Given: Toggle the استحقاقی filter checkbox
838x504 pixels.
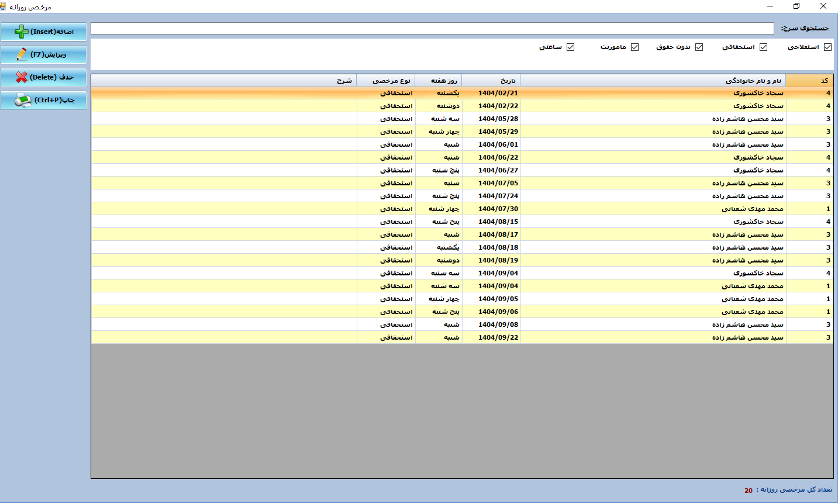Looking at the screenshot, I should tap(763, 47).
